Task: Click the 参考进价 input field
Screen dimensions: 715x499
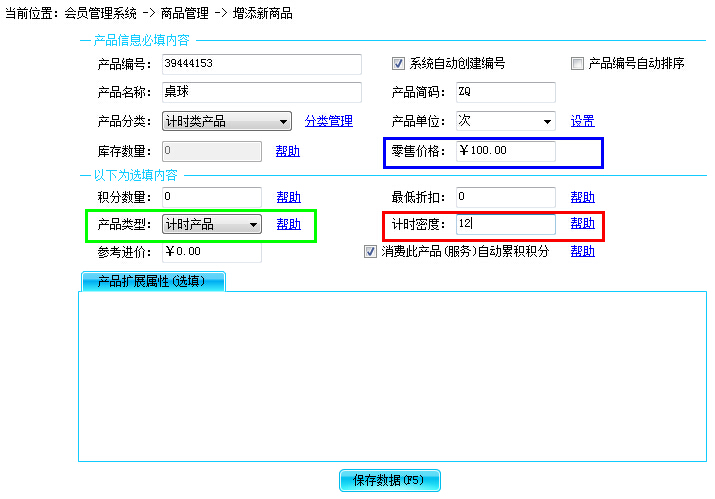Action: point(211,252)
